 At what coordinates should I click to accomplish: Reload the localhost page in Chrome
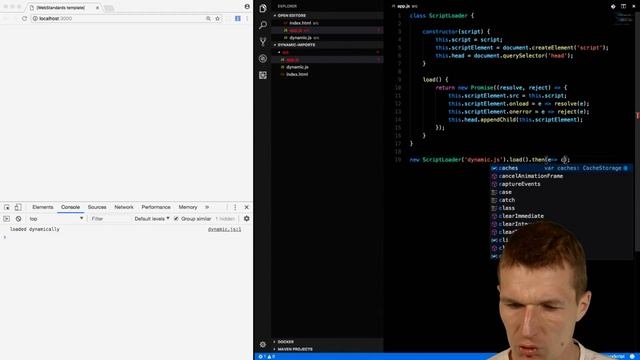click(x=24, y=18)
